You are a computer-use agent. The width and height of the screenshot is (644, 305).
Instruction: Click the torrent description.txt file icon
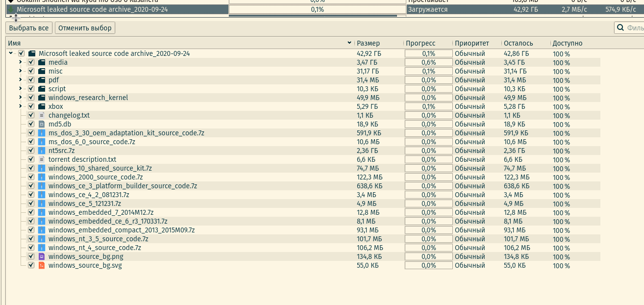(42, 159)
